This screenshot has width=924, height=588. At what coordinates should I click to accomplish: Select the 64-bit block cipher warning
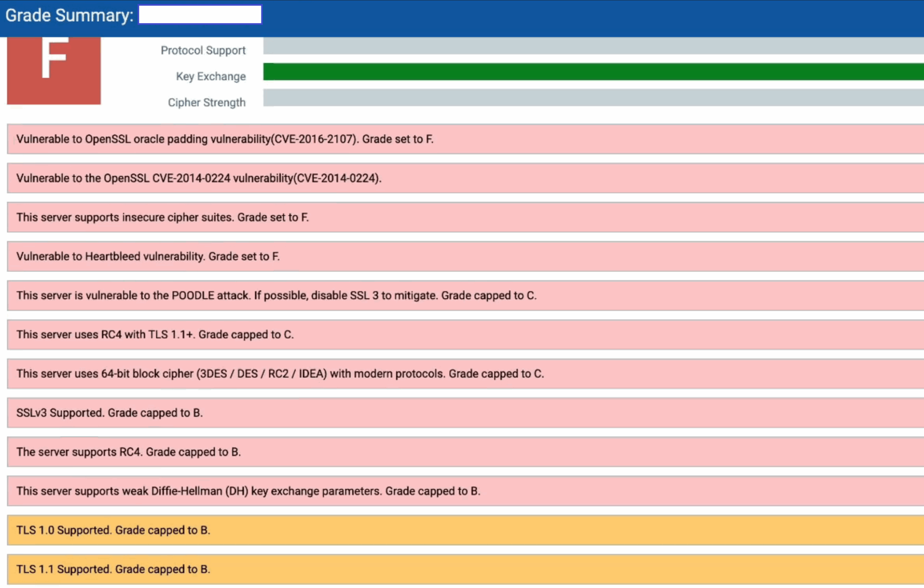[466, 374]
